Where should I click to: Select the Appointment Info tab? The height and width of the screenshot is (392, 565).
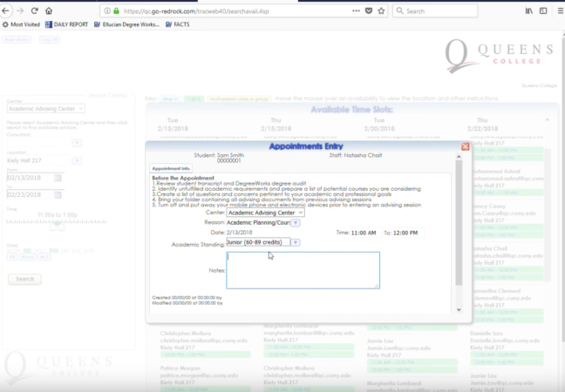171,168
